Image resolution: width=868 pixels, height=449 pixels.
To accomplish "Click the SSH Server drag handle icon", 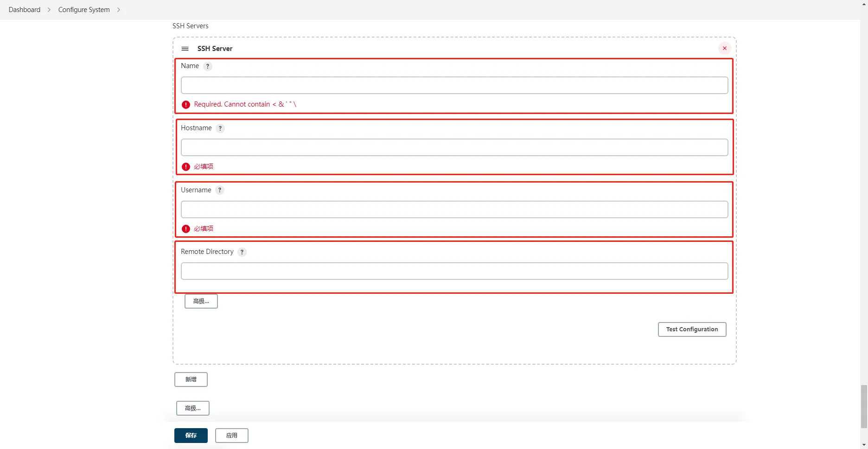I will (185, 49).
